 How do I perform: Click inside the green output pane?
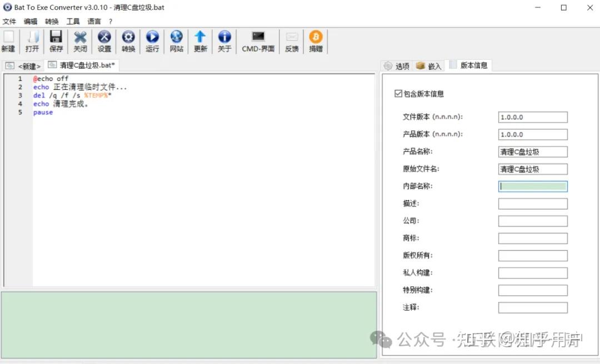[189, 325]
